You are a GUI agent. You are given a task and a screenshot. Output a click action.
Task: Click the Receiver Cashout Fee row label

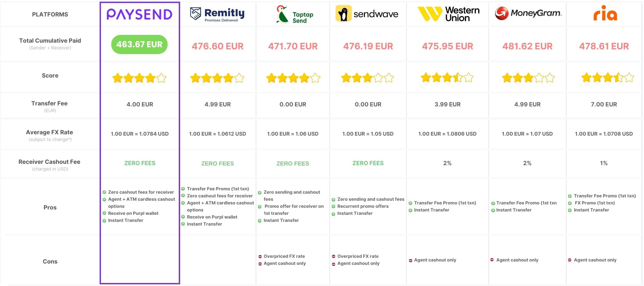click(x=49, y=162)
